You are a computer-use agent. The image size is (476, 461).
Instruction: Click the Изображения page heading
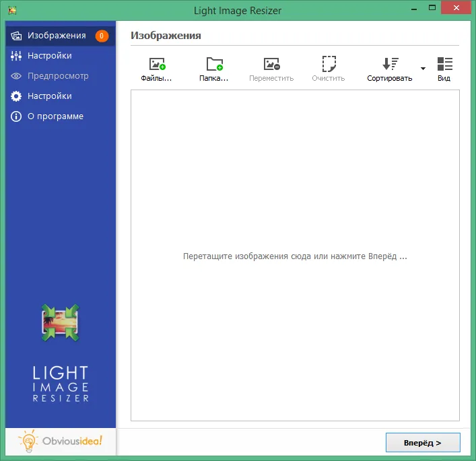166,36
